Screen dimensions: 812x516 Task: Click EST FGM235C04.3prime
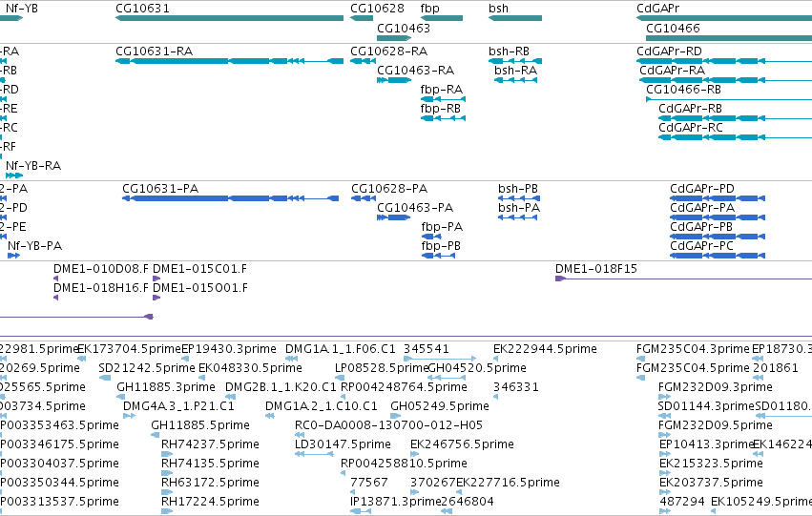(639, 359)
